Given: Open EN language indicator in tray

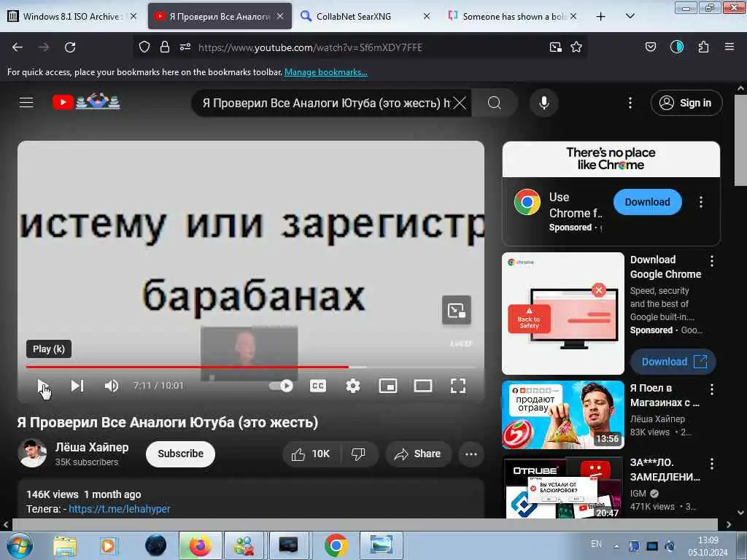Looking at the screenshot, I should coord(596,544).
